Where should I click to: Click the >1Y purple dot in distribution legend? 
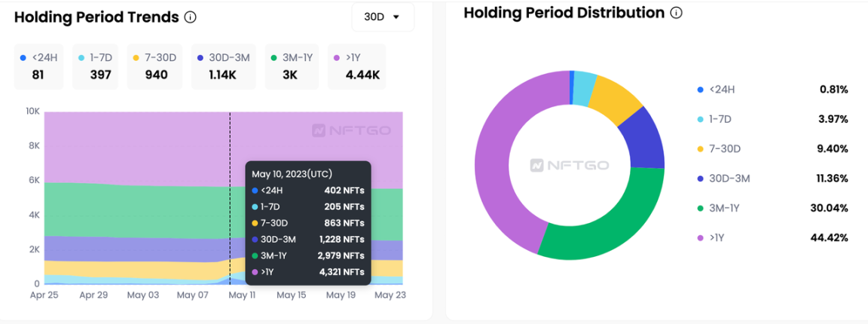(700, 238)
